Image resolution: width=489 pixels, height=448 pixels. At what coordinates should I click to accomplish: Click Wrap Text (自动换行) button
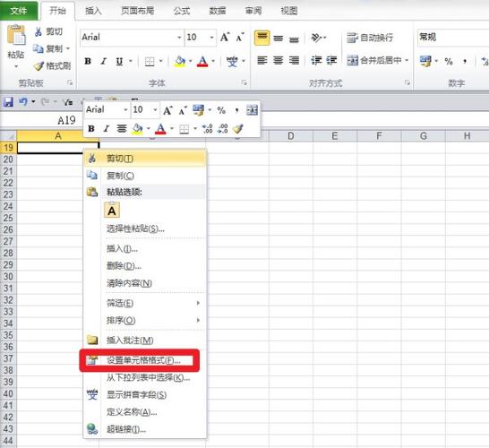tap(370, 38)
